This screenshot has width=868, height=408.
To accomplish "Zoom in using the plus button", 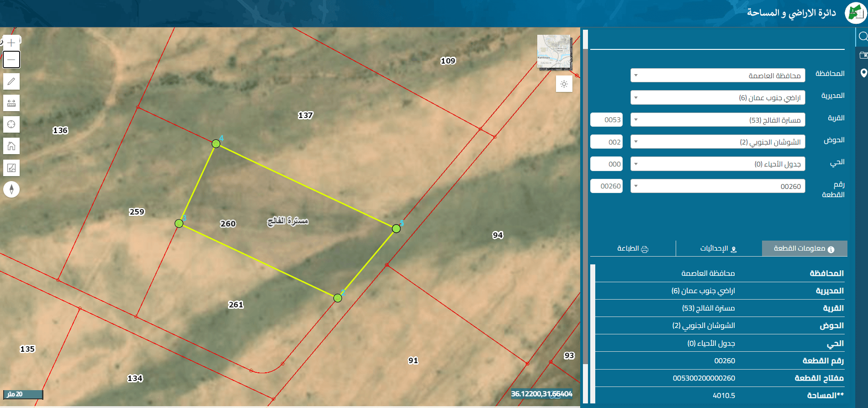I will tap(11, 43).
